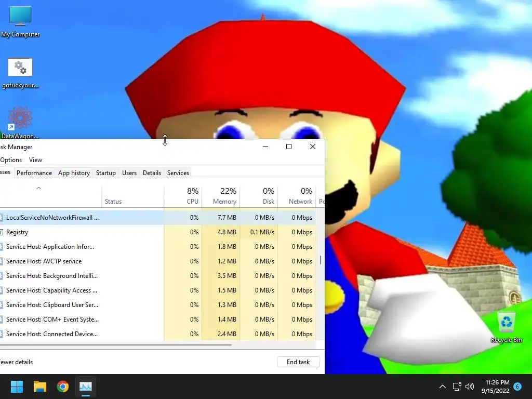The width and height of the screenshot is (532, 399).
Task: Sort processes by Memory column header
Action: [x=221, y=196]
